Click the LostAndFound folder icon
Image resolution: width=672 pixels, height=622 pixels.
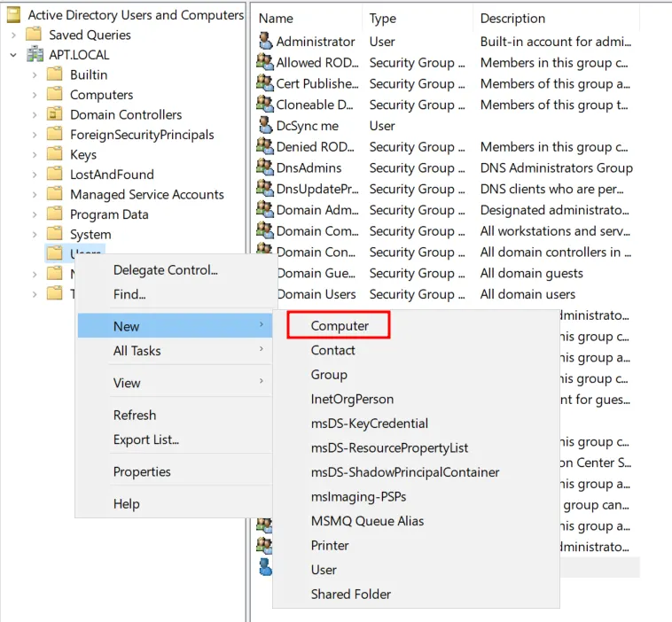(54, 175)
